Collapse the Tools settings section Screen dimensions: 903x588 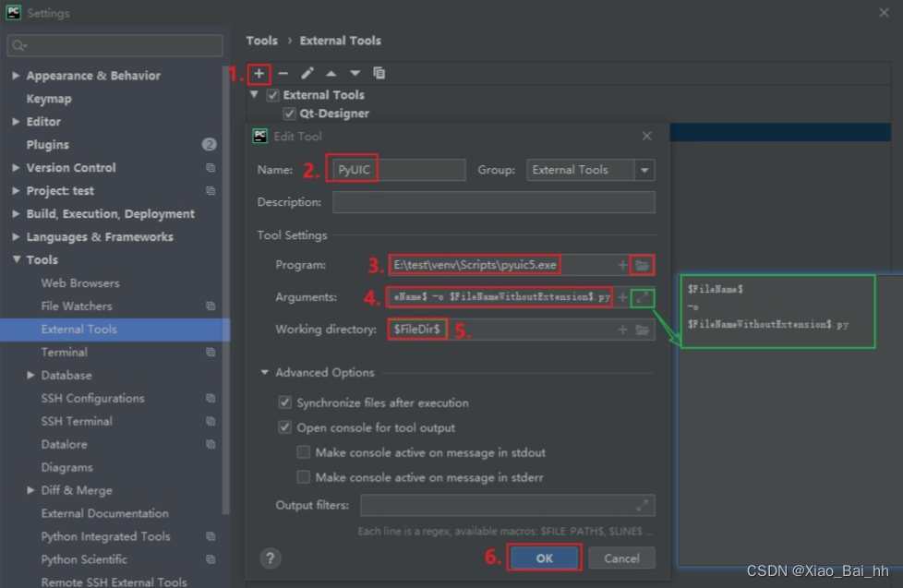[x=16, y=259]
